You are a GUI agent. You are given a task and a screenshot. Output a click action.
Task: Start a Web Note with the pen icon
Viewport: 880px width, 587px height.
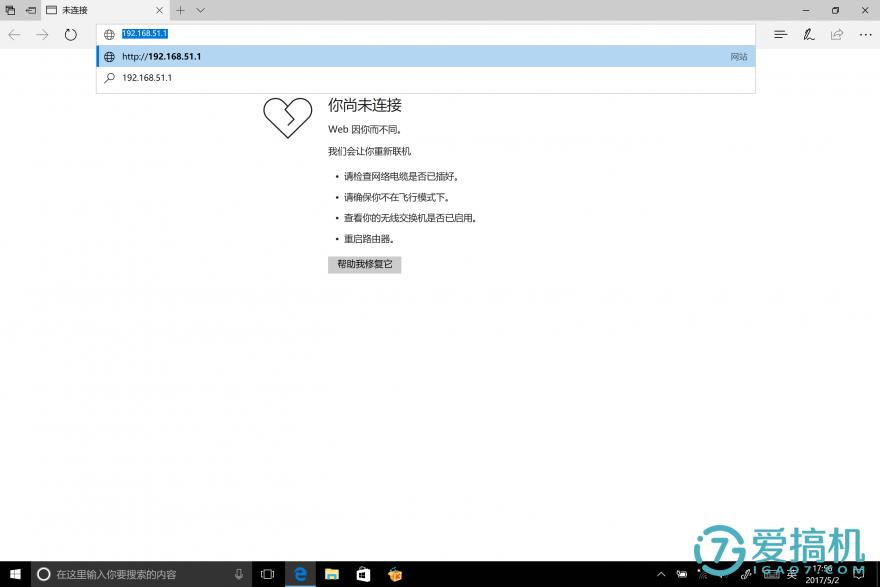pos(808,34)
